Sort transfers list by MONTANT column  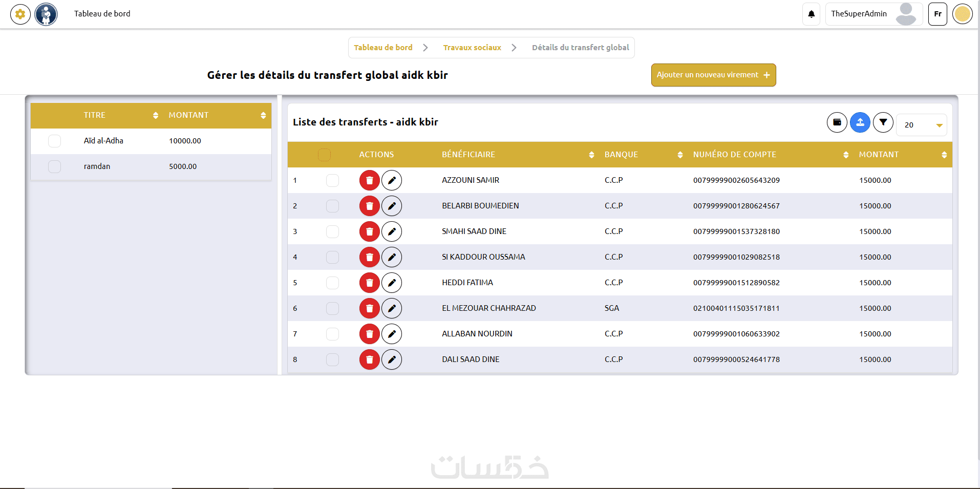(944, 155)
